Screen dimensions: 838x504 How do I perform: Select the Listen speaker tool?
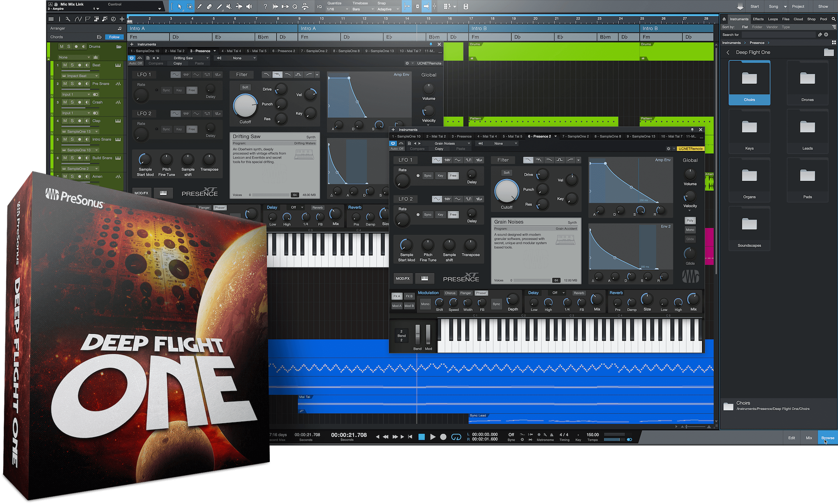point(249,7)
